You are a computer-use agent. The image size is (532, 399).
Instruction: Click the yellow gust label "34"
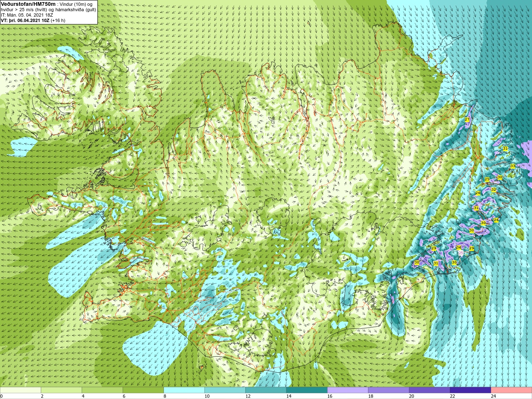(458, 248)
